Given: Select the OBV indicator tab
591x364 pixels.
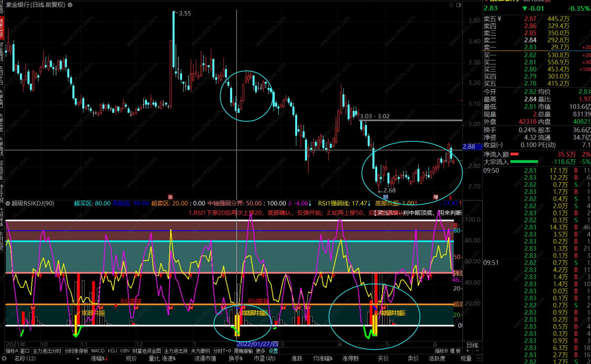Looking at the screenshot, I should click(x=125, y=351).
